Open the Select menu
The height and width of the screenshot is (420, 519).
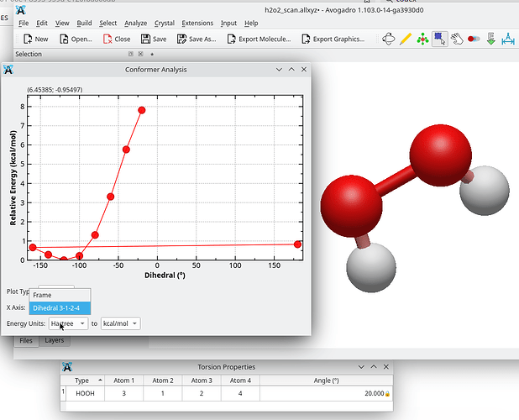click(107, 24)
